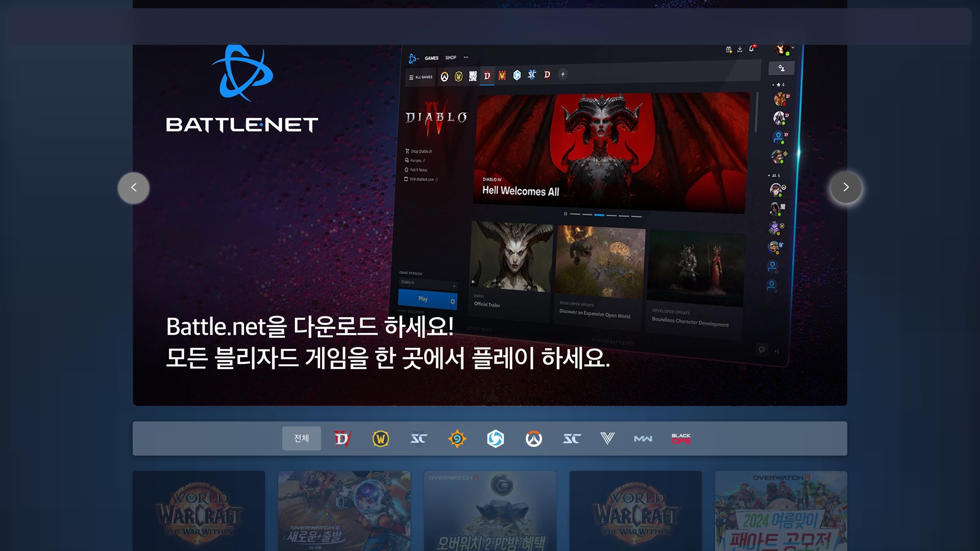Screen dimensions: 980x551
Task: Filter by the plain SC StarCraft icon
Action: click(572, 438)
